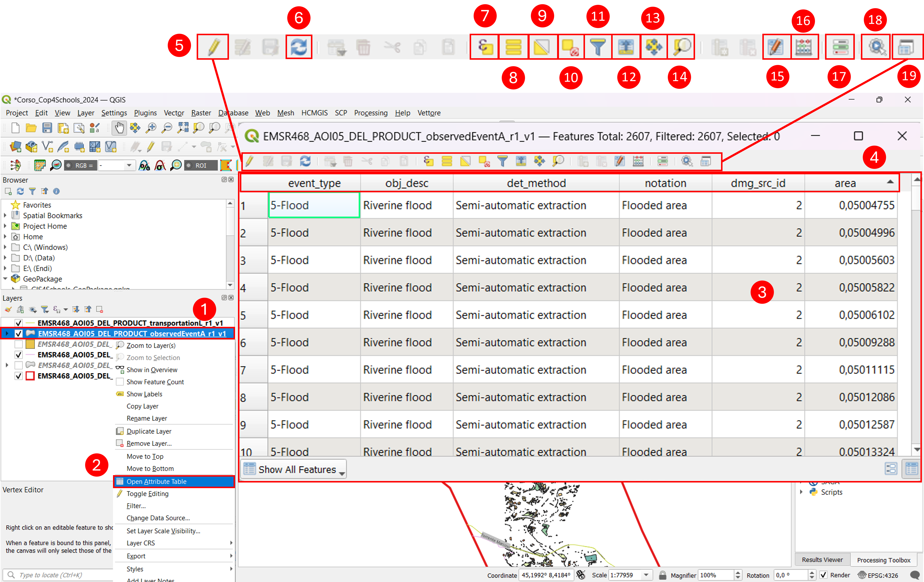Click yellow square layer symbol swatch
The height and width of the screenshot is (582, 924).
(30, 344)
